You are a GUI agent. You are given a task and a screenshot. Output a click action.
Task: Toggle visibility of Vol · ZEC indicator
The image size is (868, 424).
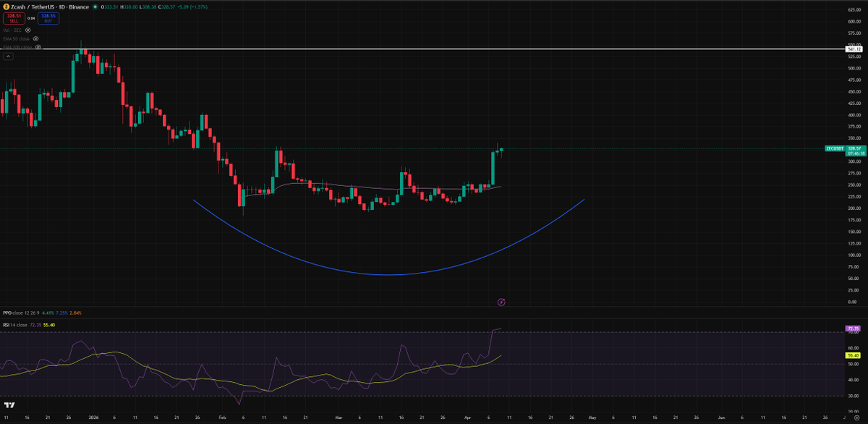click(27, 30)
